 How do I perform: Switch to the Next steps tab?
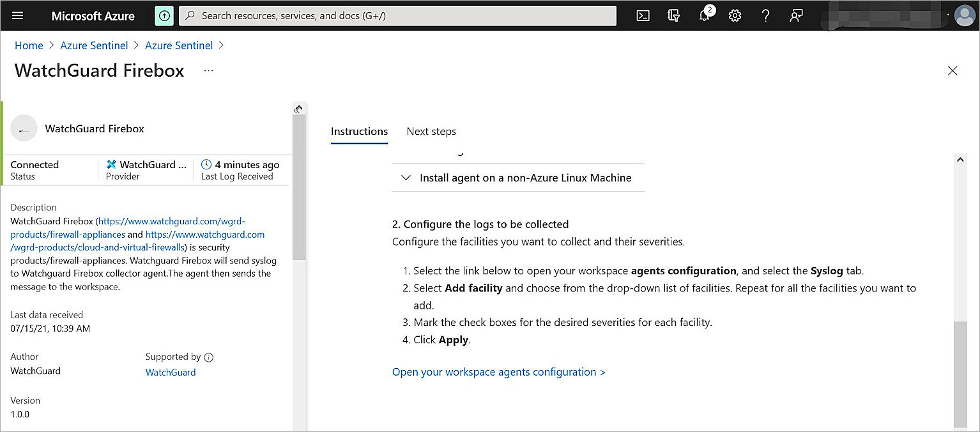(431, 131)
